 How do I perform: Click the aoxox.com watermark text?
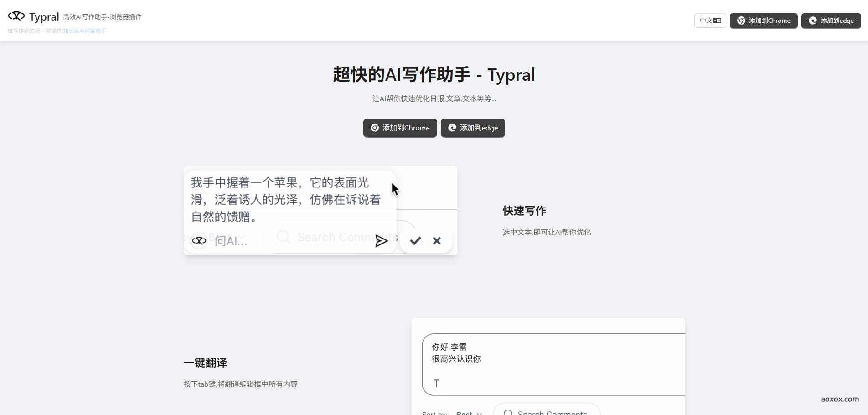point(839,399)
